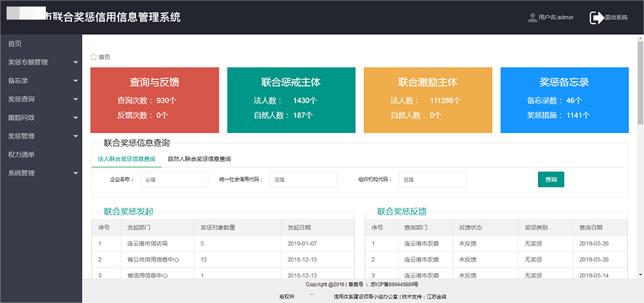Click 自然人数 187个 in 联合惩戒主体
Viewport: 644px width, 303px height.
284,115
